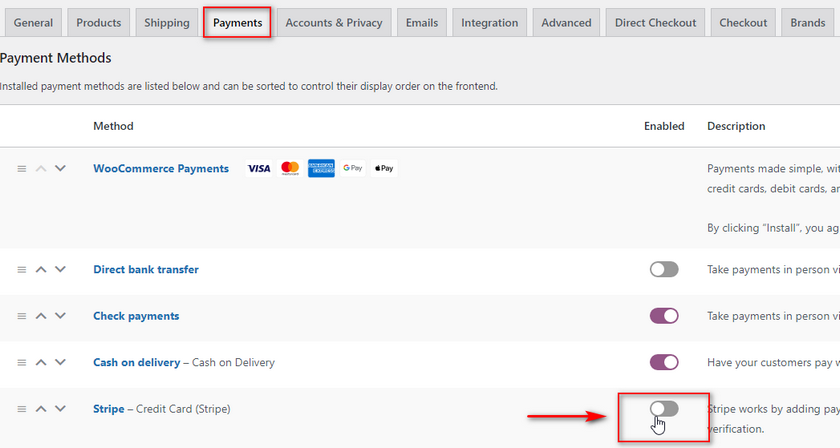Click the Mastercard logo
This screenshot has height=448, width=840.
[x=290, y=168]
